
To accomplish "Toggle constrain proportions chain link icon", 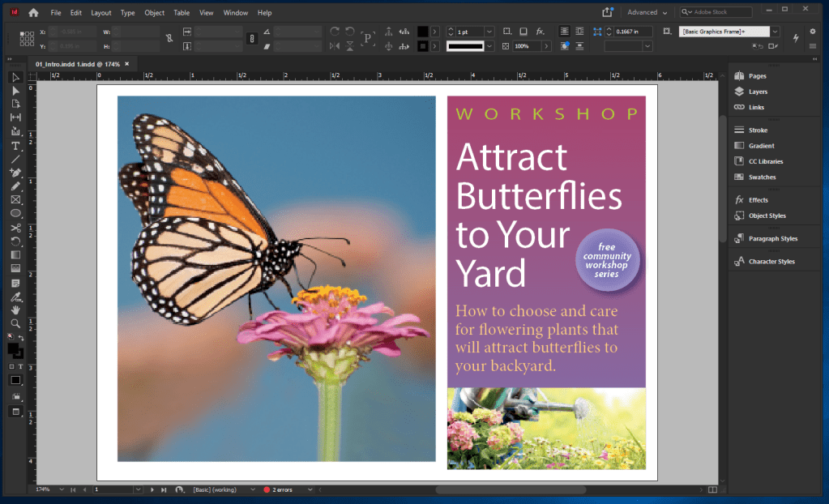I will (x=169, y=38).
